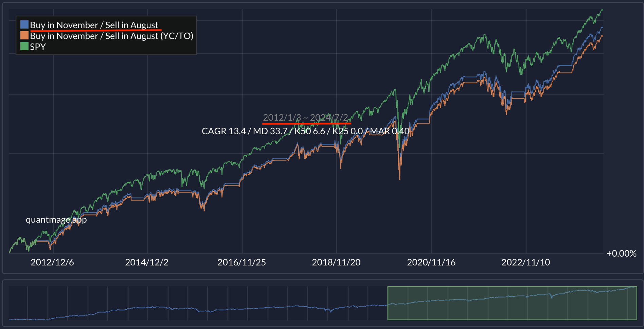Image resolution: width=644 pixels, height=329 pixels.
Task: Click the x-axis label 2018/11/20
Action: pos(336,262)
